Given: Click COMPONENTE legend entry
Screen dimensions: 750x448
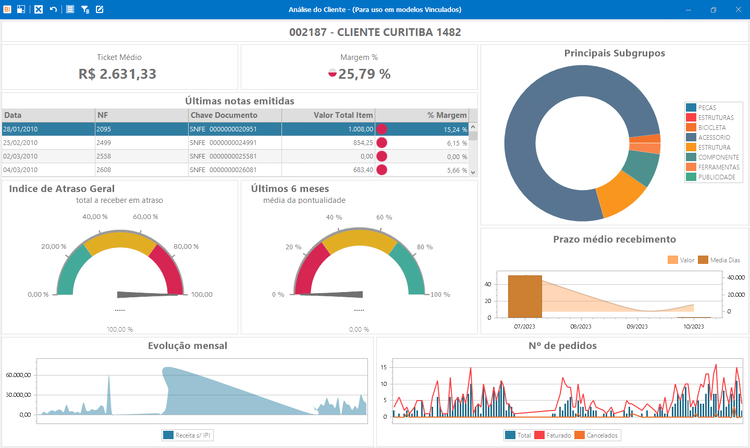Looking at the screenshot, I should tap(712, 157).
